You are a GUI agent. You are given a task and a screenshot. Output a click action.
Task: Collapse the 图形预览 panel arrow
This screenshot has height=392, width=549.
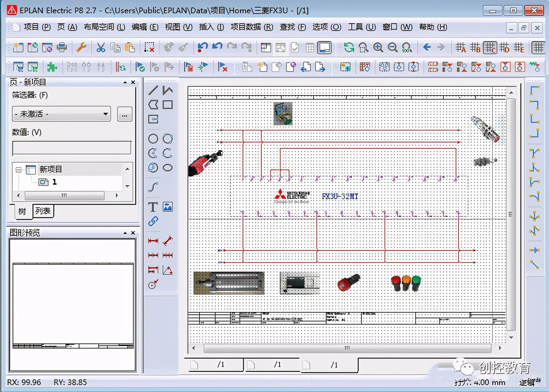(125, 233)
